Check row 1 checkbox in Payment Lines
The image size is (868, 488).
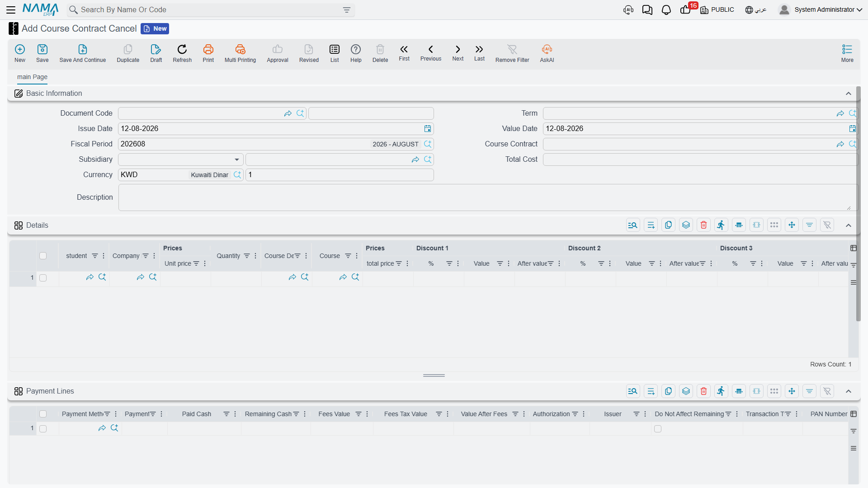pos(43,429)
